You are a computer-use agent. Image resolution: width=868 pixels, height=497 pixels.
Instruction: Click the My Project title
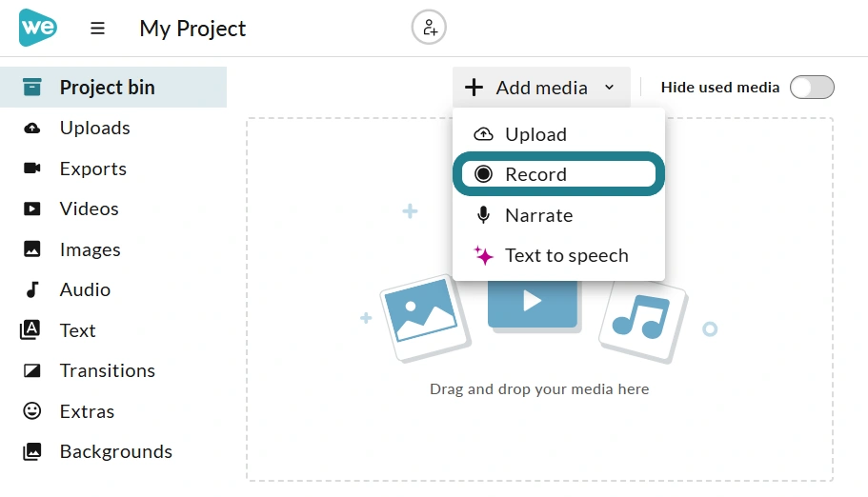pos(192,29)
